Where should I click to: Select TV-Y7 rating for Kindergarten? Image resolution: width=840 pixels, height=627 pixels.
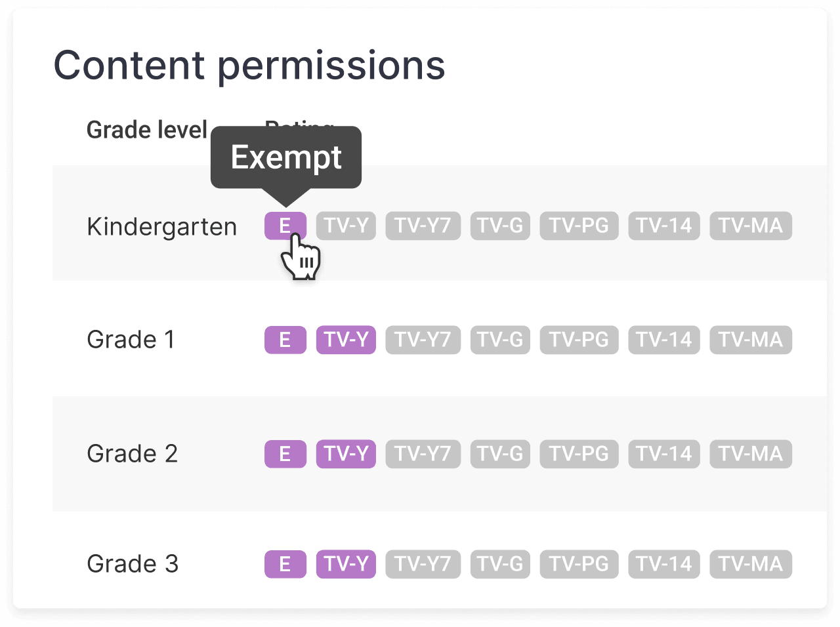(x=423, y=226)
